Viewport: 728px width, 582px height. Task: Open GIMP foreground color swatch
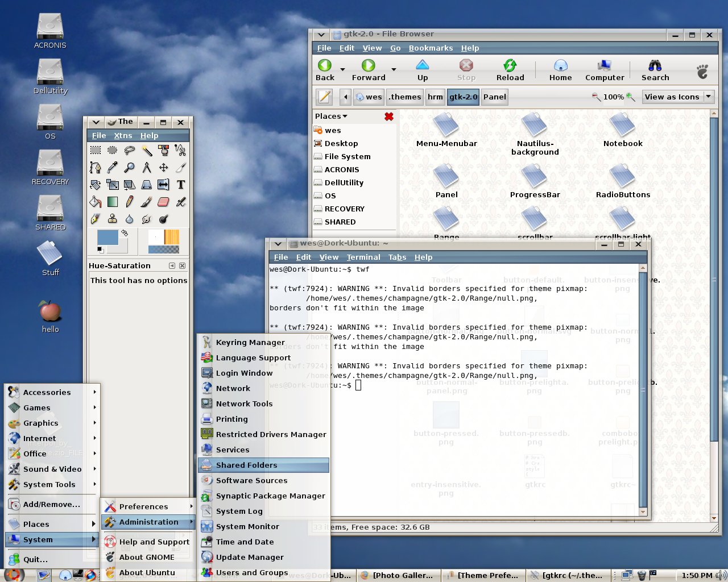pos(107,237)
